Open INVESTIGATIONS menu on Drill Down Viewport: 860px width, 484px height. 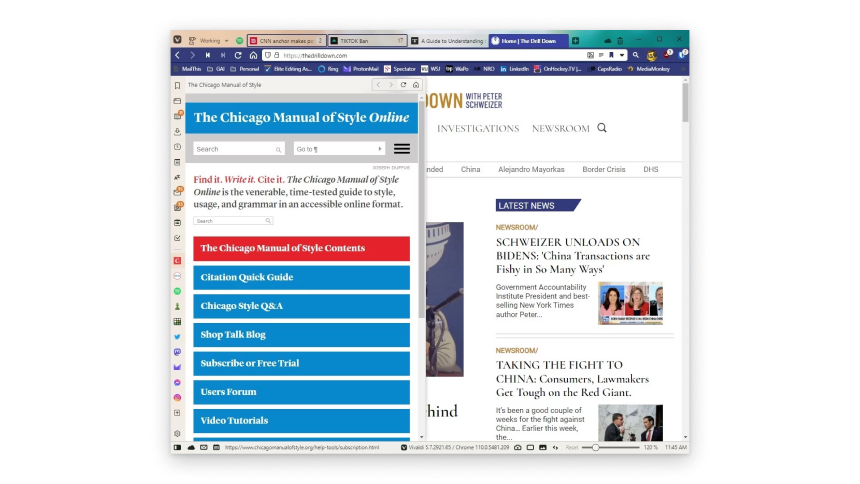(478, 128)
